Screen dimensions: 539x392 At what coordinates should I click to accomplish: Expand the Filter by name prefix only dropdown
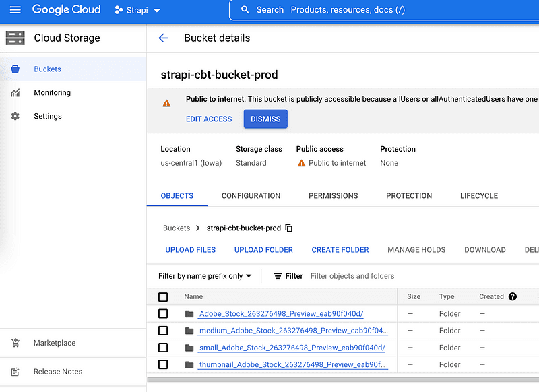205,276
